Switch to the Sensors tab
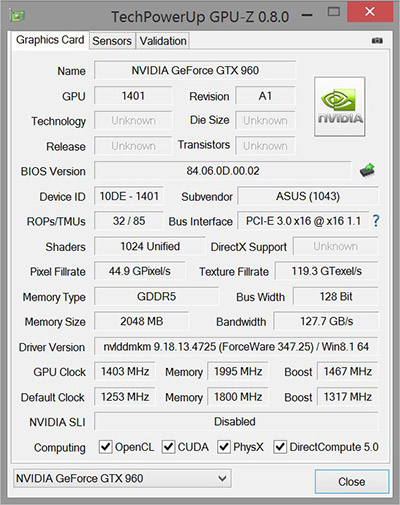The height and width of the screenshot is (505, 400). coord(112,41)
